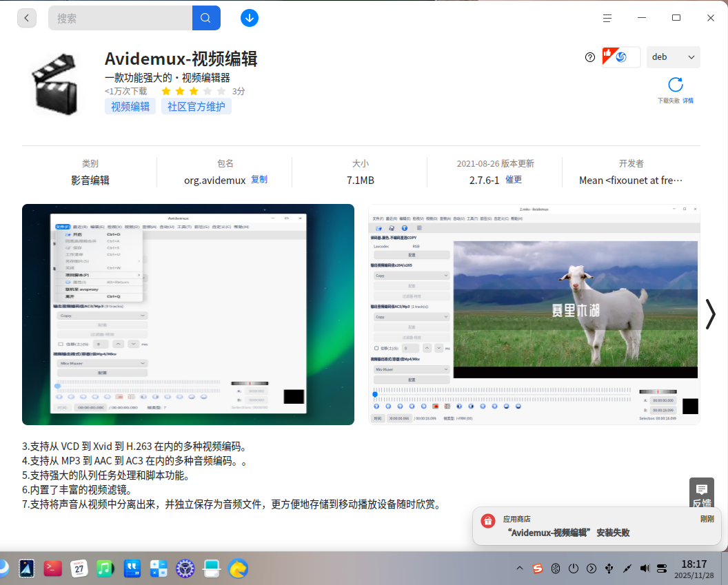The height and width of the screenshot is (585, 728).
Task: Retry the download with the refresh icon
Action: tap(675, 85)
